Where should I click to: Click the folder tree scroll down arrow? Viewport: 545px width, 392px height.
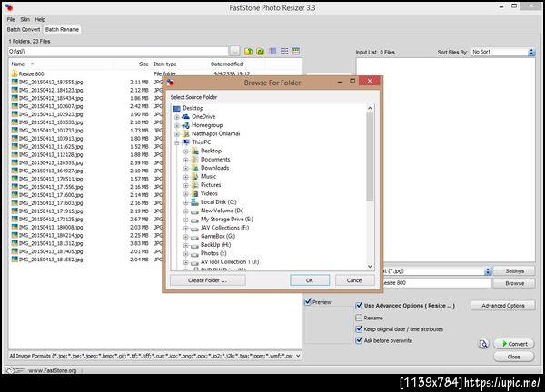[x=370, y=266]
